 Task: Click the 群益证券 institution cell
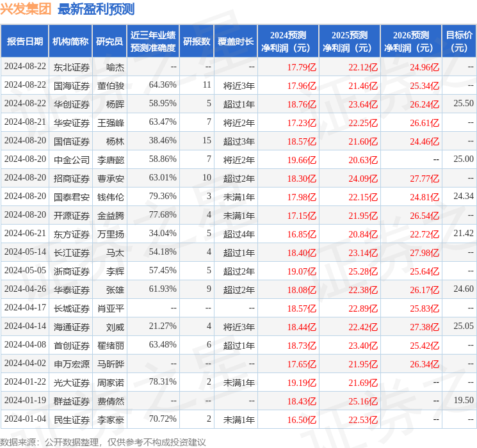tap(72, 401)
